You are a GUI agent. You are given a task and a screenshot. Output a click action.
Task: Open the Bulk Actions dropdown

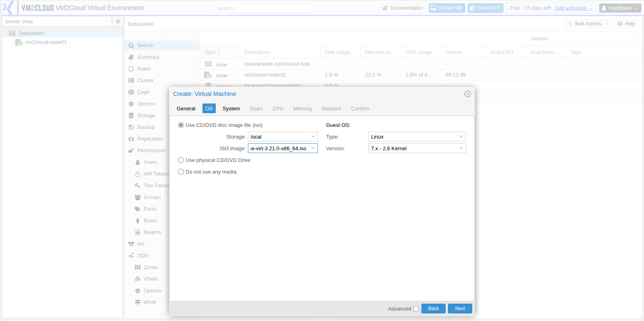(588, 24)
